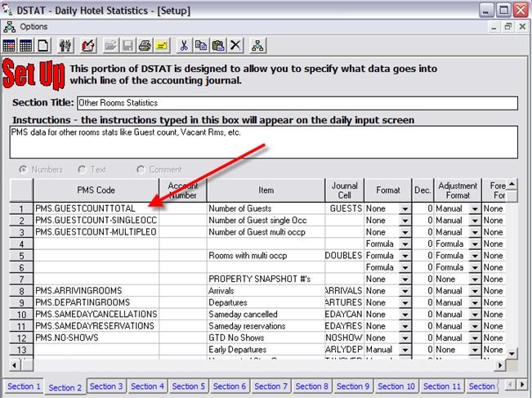Click the plain blue calendar grid icon

tap(26, 46)
